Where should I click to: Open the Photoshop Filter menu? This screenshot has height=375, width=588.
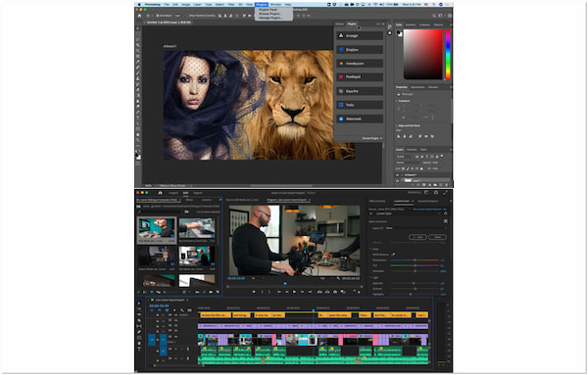tap(231, 5)
